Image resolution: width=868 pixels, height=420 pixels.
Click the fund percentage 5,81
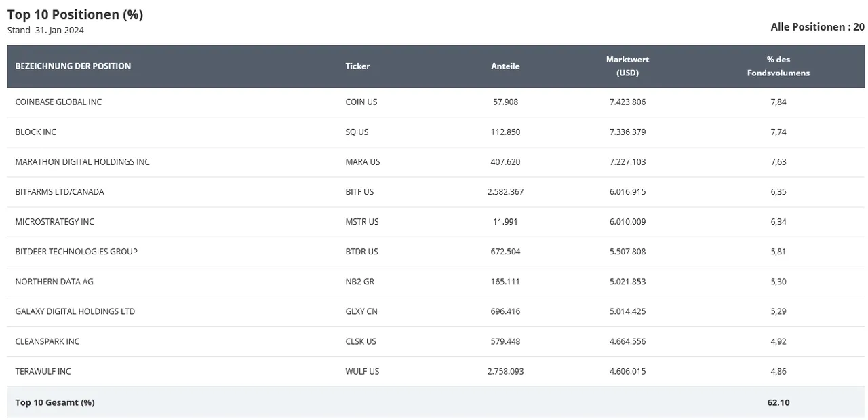pos(778,251)
